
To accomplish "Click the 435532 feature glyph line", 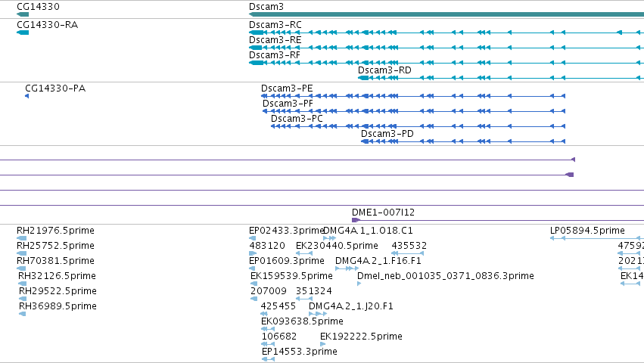I will coord(407,253).
